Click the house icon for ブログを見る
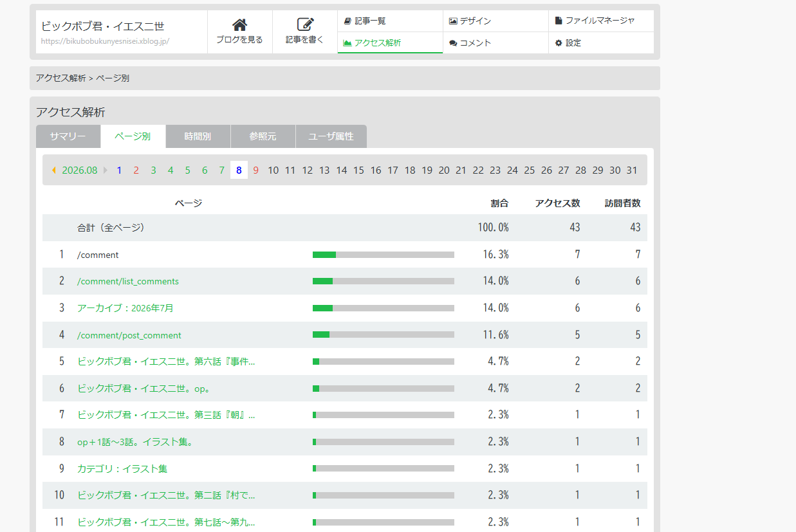 (x=239, y=25)
